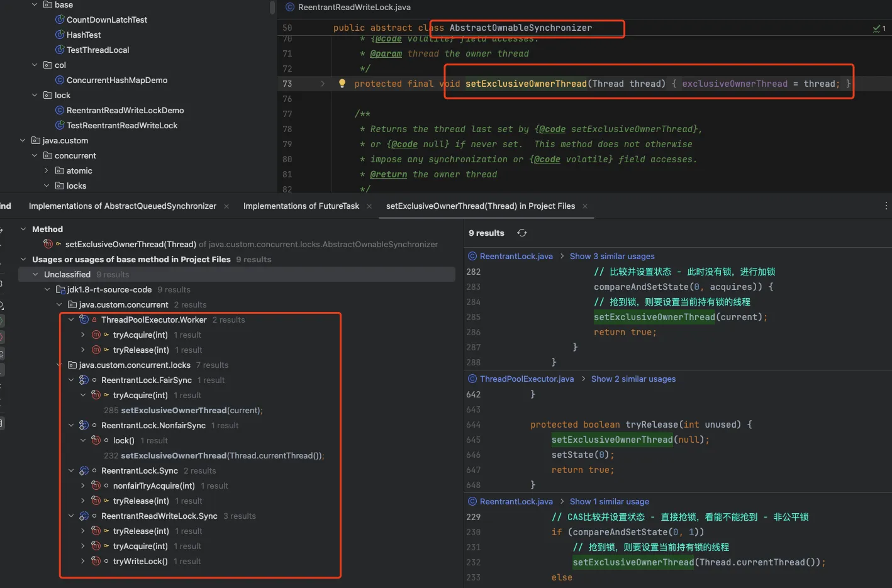Click the jdk1.8-rt-source-code module icon
892x588 pixels.
tap(60, 289)
